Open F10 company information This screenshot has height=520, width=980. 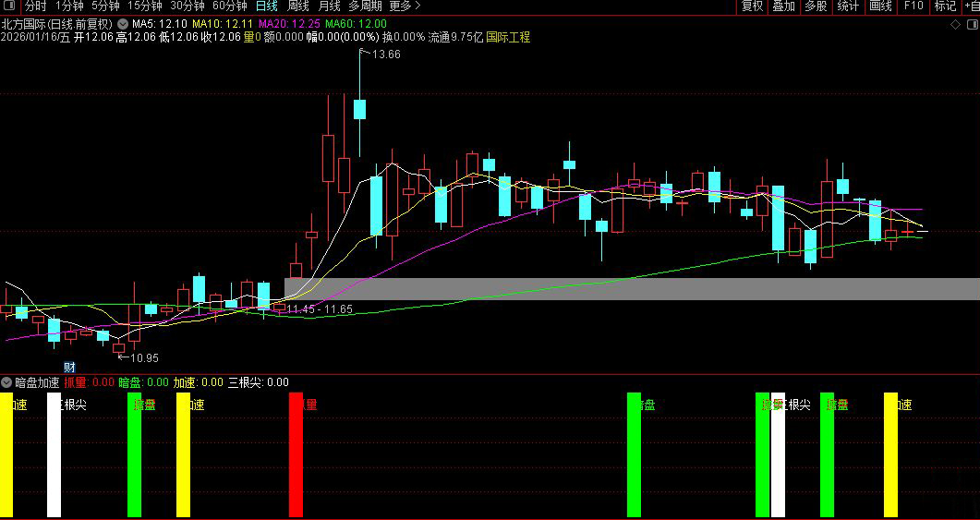click(913, 6)
